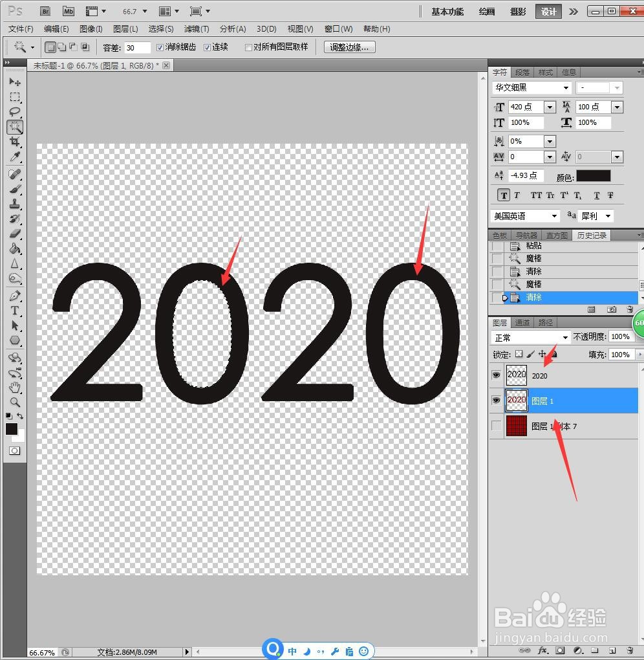The width and height of the screenshot is (644, 660).
Task: Click foreground color swatch
Action: [12, 429]
